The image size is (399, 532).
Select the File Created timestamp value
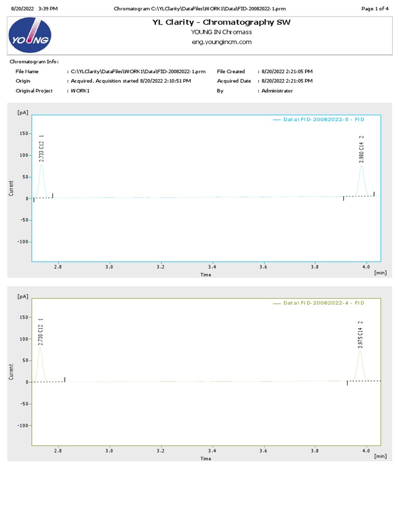point(287,72)
